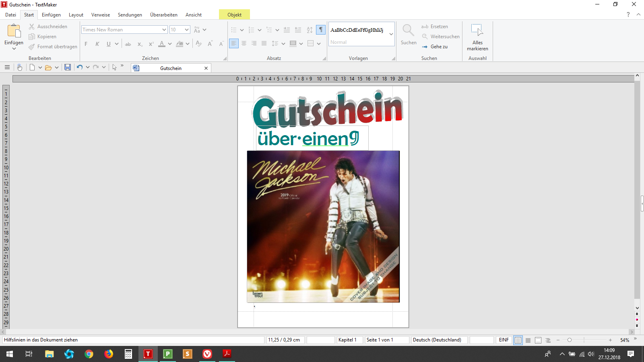Click Suchen magnifier button
This screenshot has width=644, height=362.
409,34
